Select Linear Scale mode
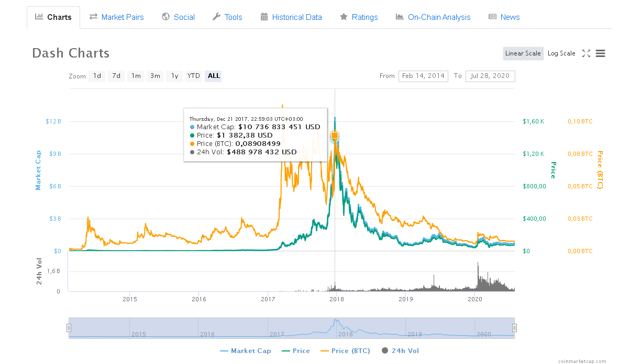This screenshot has height=364, width=619. click(523, 53)
